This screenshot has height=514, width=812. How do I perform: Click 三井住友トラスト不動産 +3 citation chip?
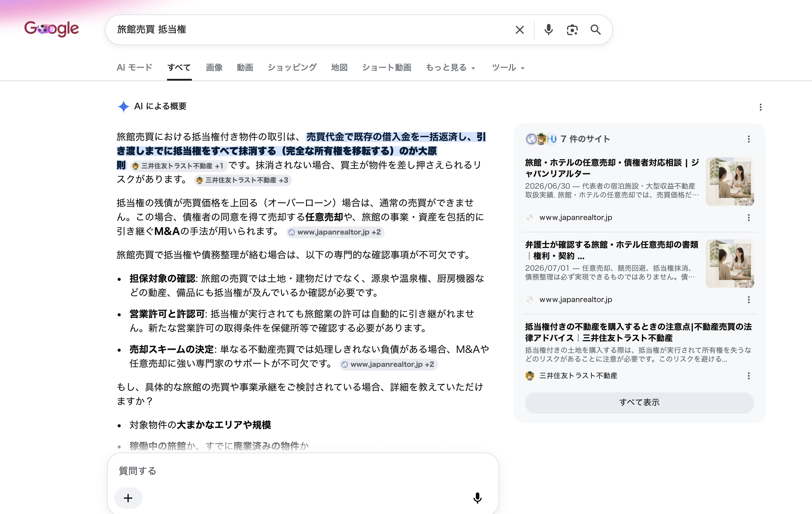point(243,180)
